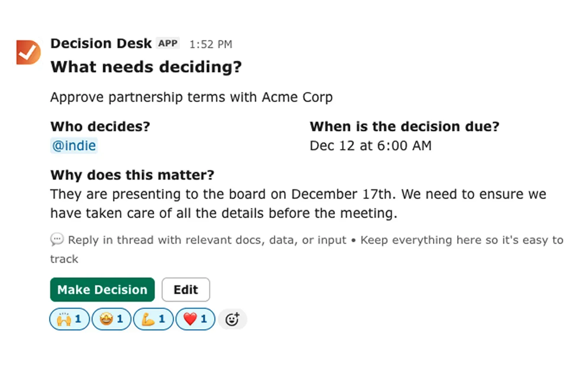Toggle the red heart emoji reaction

(x=195, y=320)
